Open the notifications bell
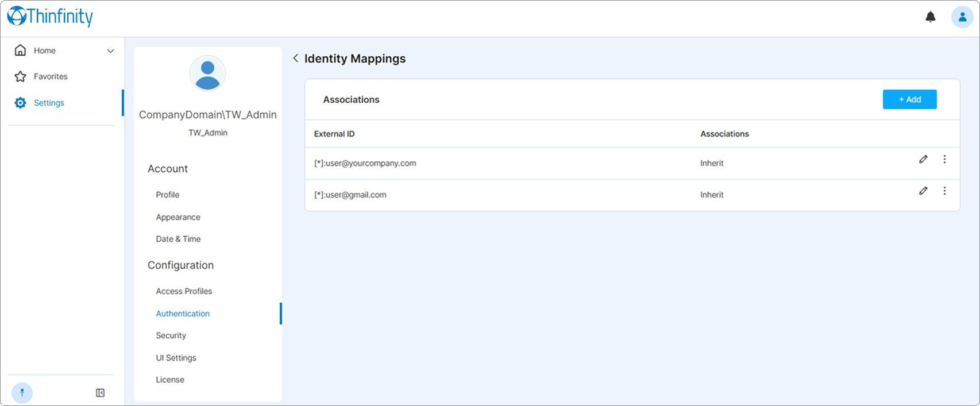 click(931, 17)
